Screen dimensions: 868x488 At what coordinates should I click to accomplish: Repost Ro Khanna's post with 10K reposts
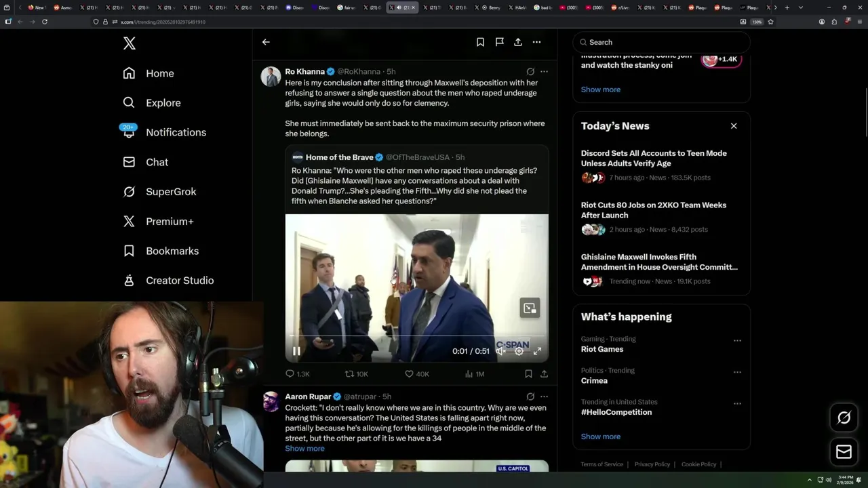point(357,373)
